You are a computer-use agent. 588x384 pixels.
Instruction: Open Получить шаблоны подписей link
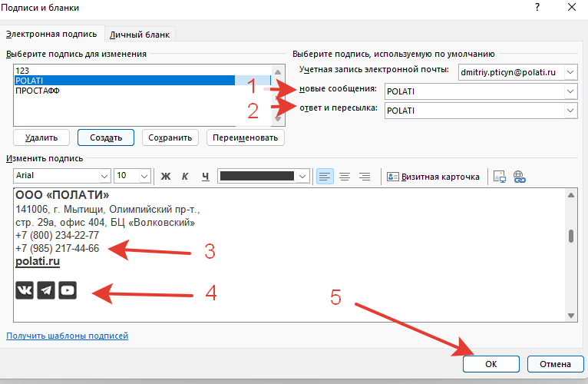pyautogui.click(x=67, y=336)
